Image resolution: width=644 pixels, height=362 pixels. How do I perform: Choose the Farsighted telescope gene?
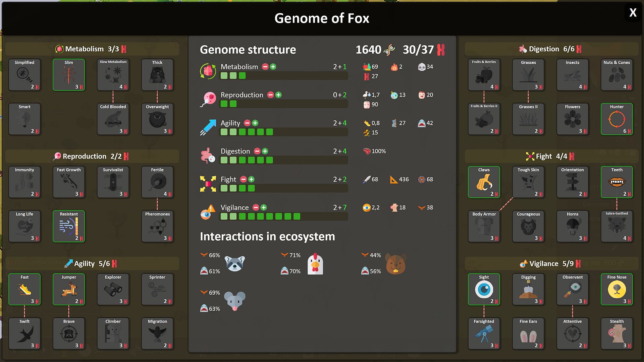484,334
